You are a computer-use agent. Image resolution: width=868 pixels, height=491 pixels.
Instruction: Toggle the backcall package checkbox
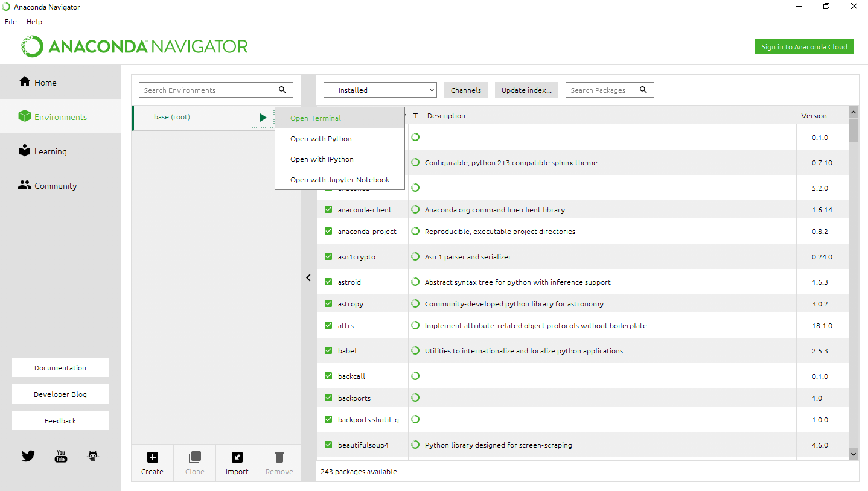(328, 376)
